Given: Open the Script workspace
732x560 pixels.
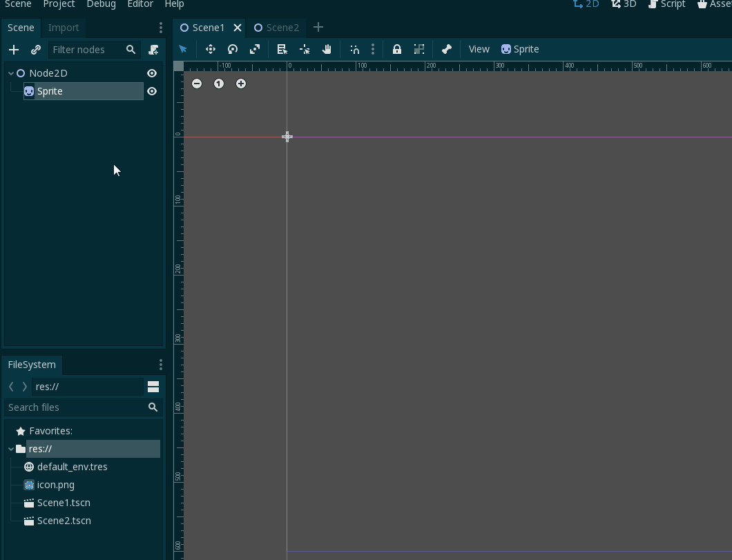Looking at the screenshot, I should point(666,4).
